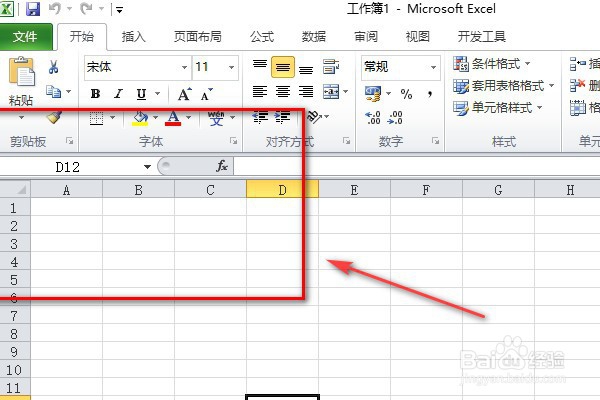Open the font size 11 dropdown
The height and width of the screenshot is (400, 600).
(232, 67)
